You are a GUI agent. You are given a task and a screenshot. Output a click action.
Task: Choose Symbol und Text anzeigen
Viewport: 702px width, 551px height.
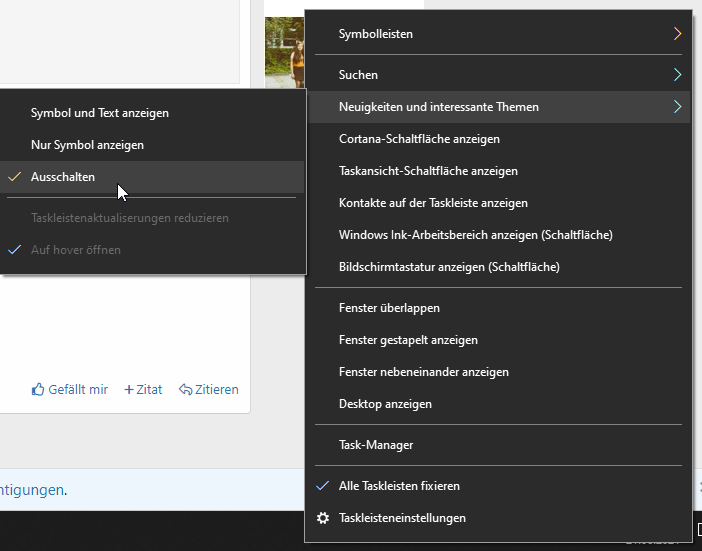[x=100, y=113]
